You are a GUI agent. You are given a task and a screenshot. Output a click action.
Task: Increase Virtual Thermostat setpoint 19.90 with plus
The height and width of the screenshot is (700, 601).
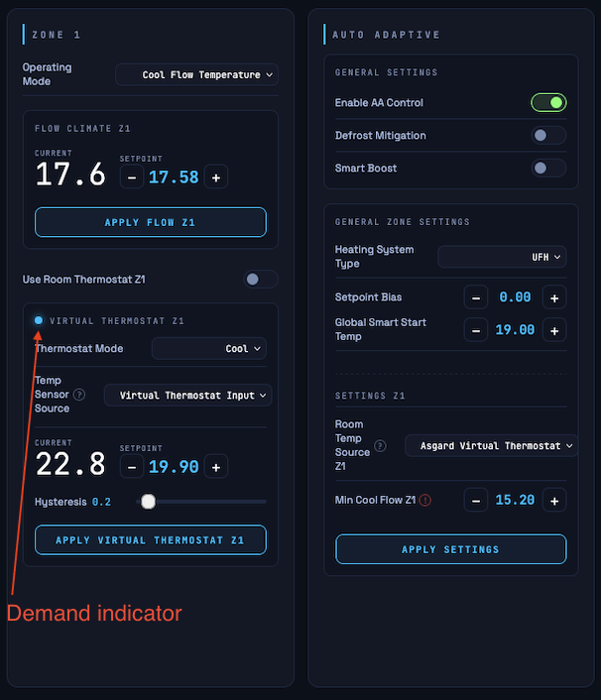(216, 467)
